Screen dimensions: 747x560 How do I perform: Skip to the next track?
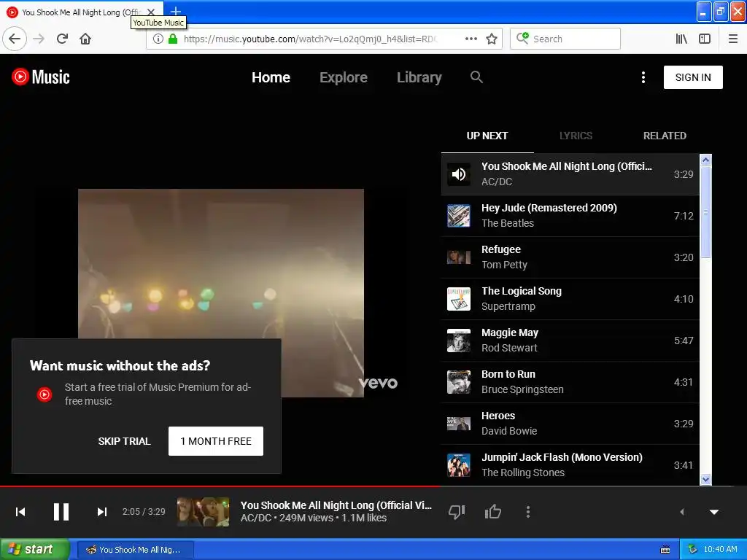pyautogui.click(x=101, y=512)
